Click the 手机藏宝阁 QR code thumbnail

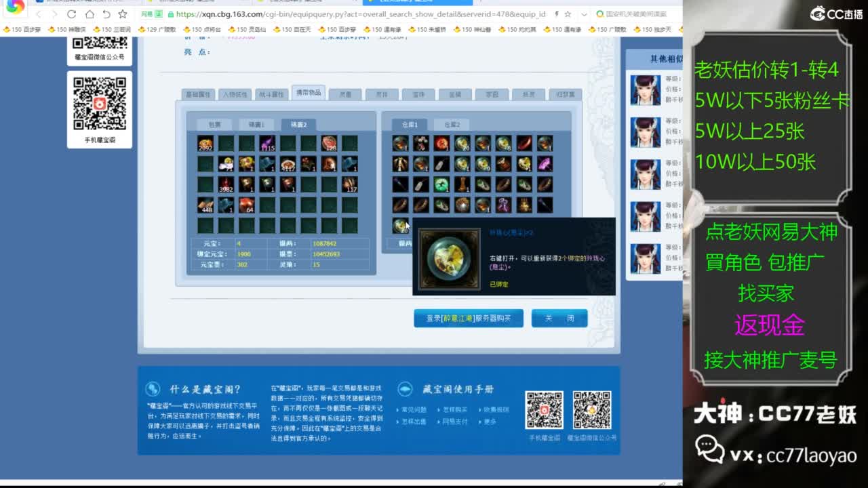click(545, 410)
